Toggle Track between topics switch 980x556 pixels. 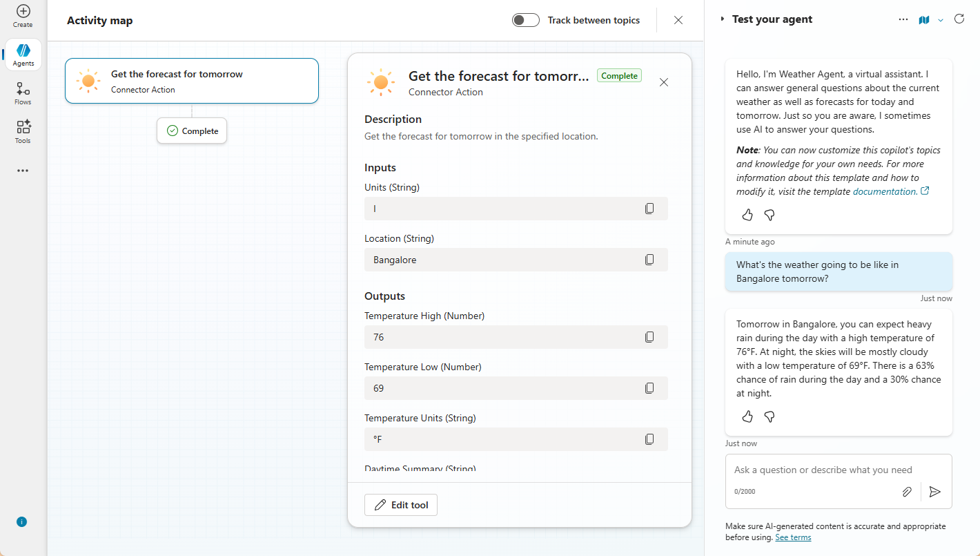[525, 20]
